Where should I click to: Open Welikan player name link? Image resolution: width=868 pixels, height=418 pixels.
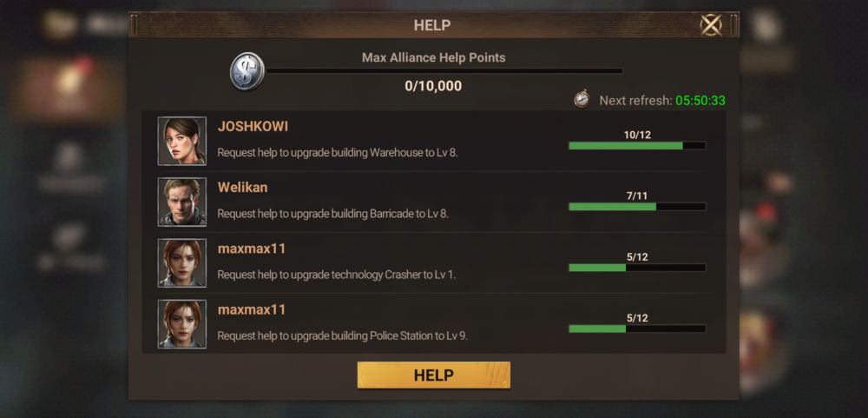[242, 188]
